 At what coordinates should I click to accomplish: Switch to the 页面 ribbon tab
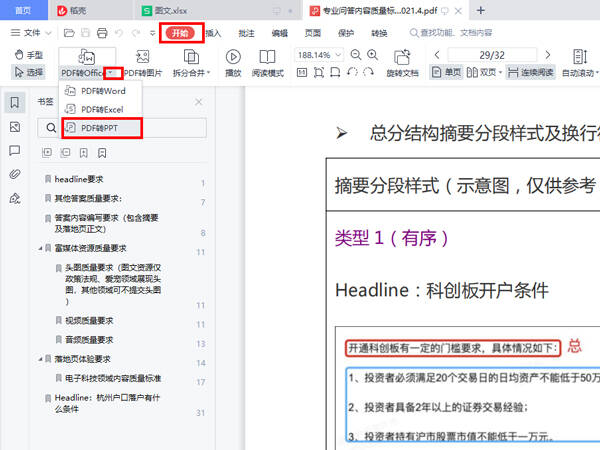point(313,33)
